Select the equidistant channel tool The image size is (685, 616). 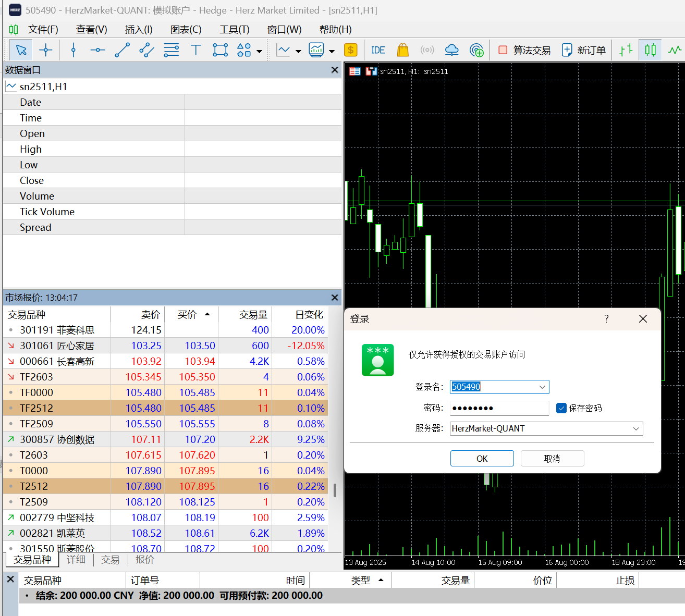click(x=146, y=50)
